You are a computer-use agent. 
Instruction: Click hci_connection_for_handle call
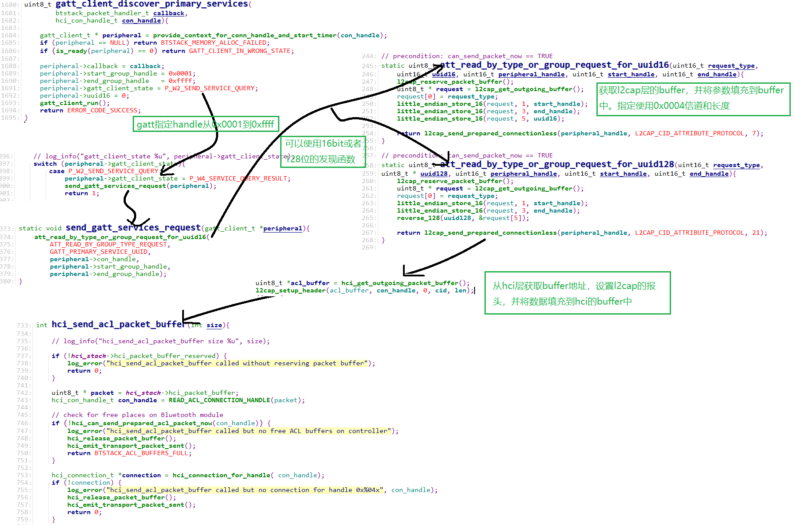point(221,476)
